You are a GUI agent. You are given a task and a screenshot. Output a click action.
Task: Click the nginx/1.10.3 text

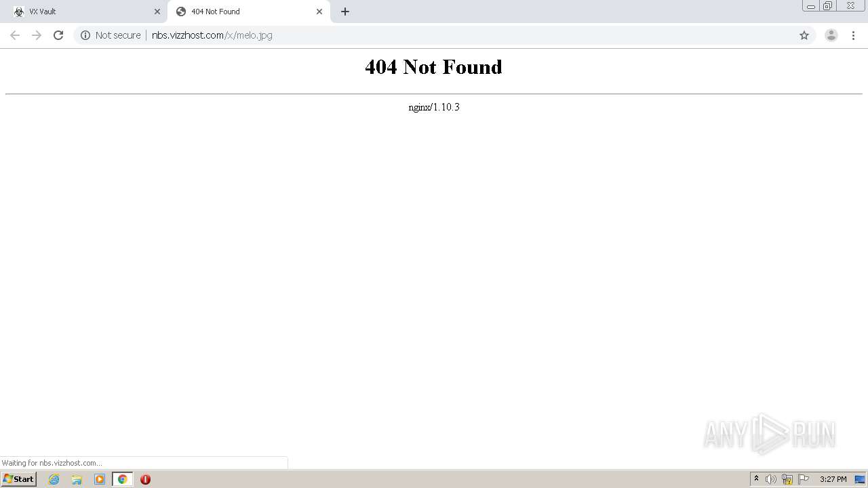(434, 107)
